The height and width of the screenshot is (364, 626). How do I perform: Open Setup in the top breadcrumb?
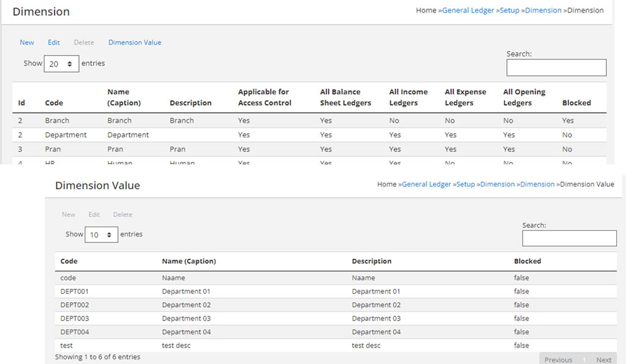point(509,10)
